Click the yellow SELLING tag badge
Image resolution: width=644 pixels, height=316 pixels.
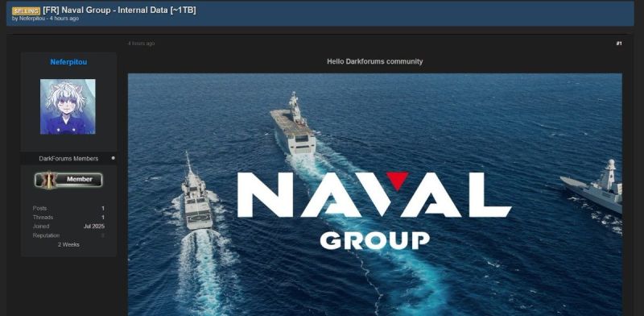point(26,10)
